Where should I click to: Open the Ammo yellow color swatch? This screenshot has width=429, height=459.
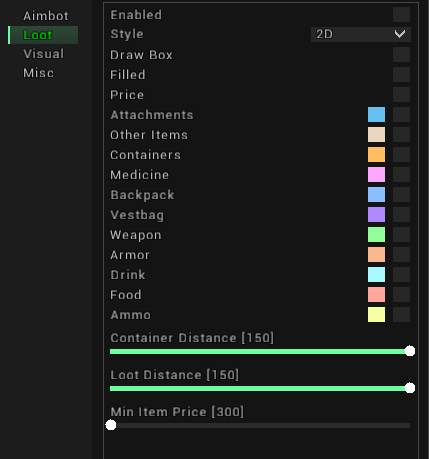click(x=376, y=314)
